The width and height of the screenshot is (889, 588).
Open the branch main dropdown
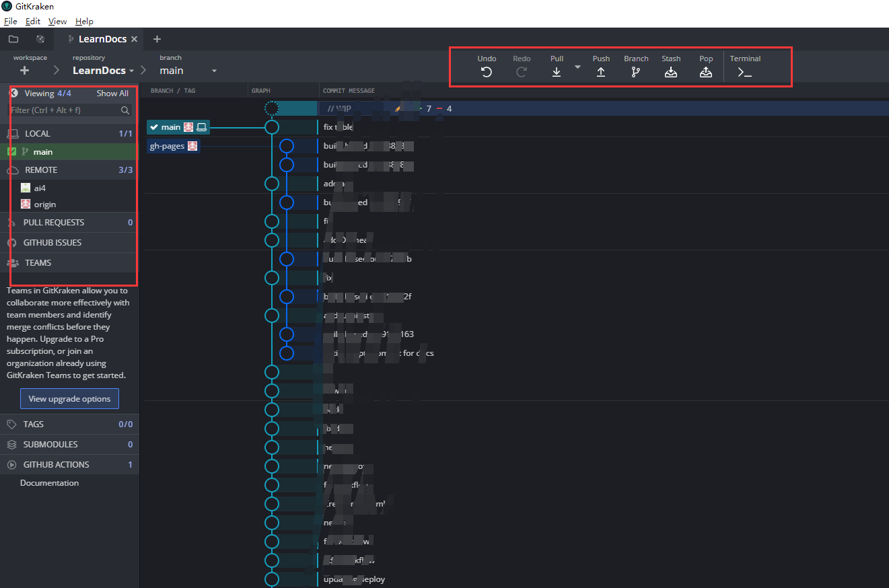coord(214,71)
